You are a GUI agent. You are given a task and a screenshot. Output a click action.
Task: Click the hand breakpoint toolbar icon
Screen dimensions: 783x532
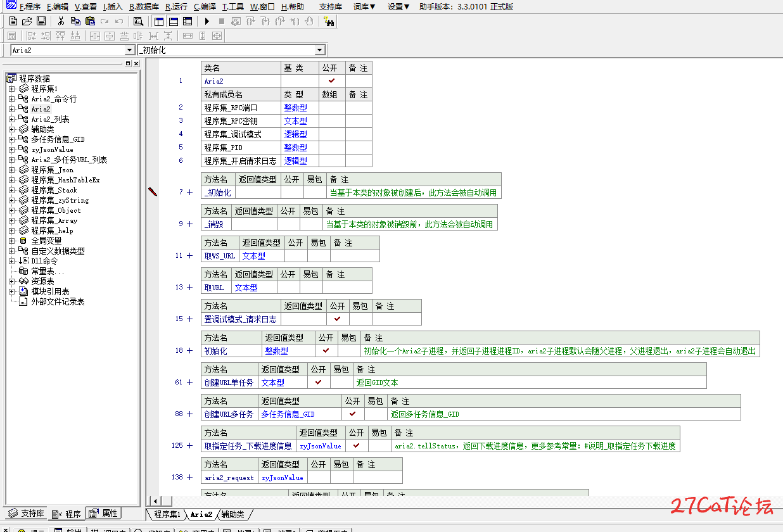click(x=309, y=21)
